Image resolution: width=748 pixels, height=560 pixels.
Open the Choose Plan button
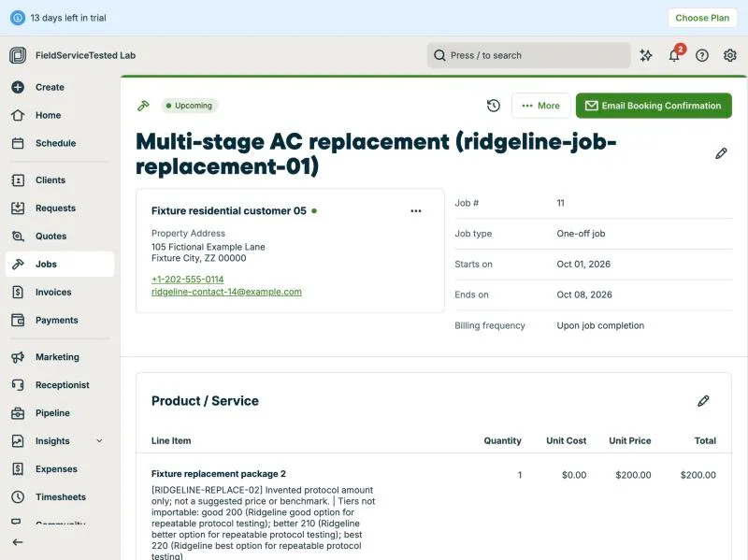click(702, 18)
